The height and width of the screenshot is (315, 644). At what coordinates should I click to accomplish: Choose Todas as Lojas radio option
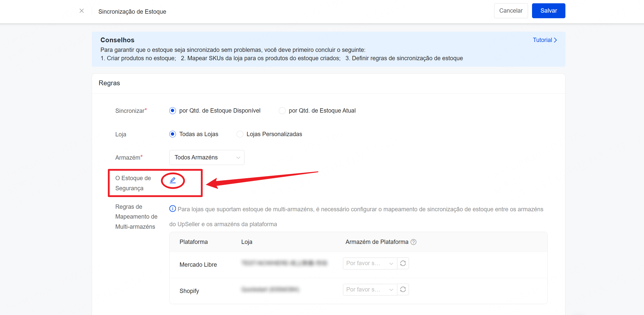click(x=173, y=134)
